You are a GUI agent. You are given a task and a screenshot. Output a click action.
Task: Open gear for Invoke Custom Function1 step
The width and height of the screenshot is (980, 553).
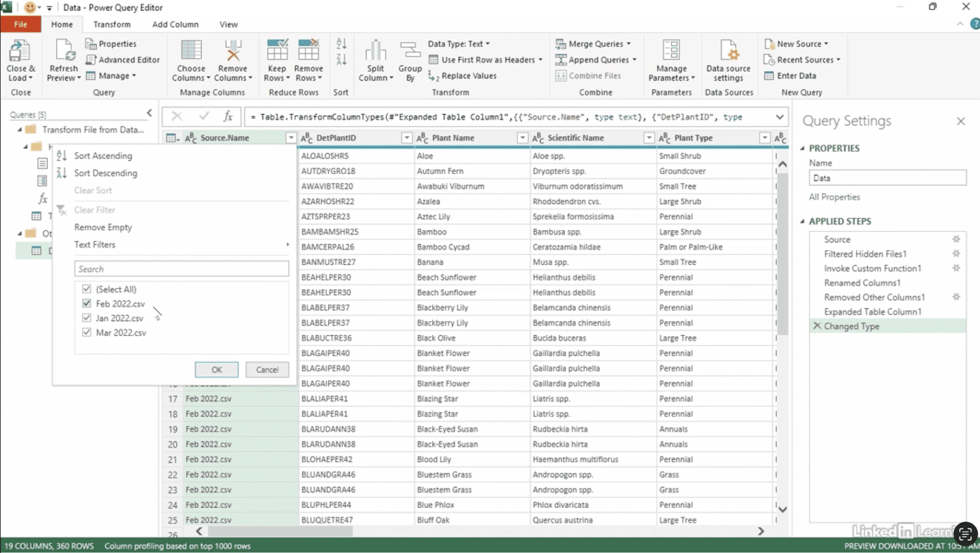956,268
